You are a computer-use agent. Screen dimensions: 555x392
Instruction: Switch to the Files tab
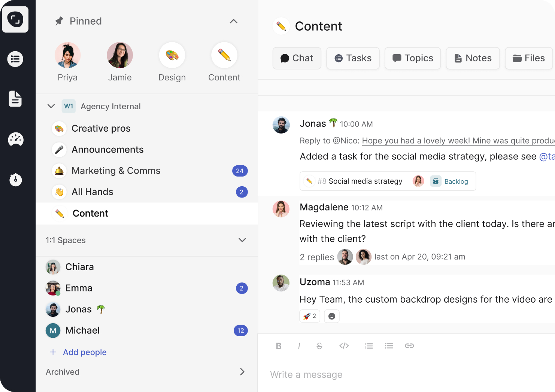tap(529, 58)
